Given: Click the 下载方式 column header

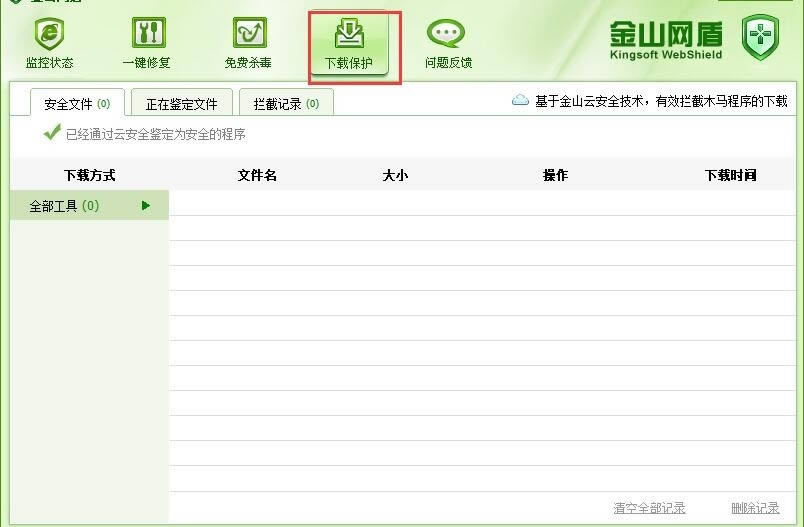Looking at the screenshot, I should (90, 175).
